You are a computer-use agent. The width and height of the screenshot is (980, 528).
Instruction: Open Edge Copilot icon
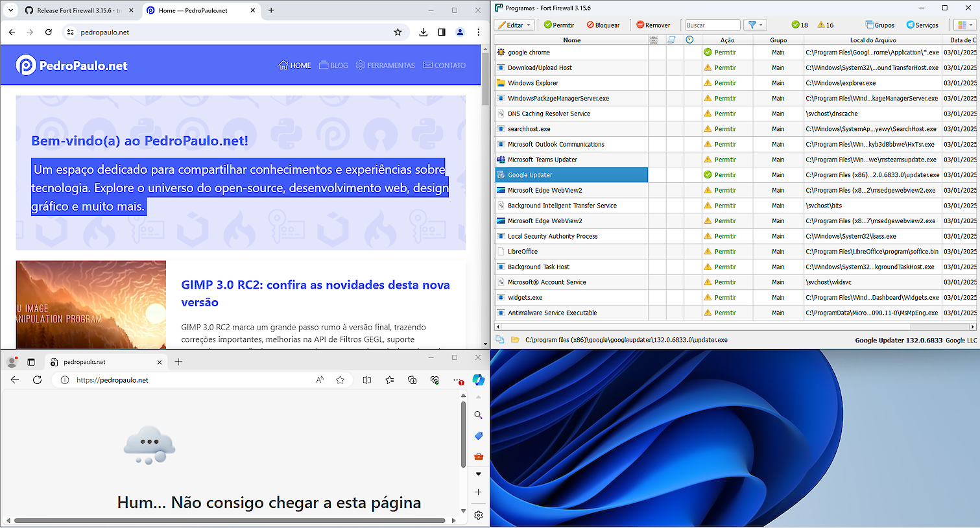tap(479, 380)
